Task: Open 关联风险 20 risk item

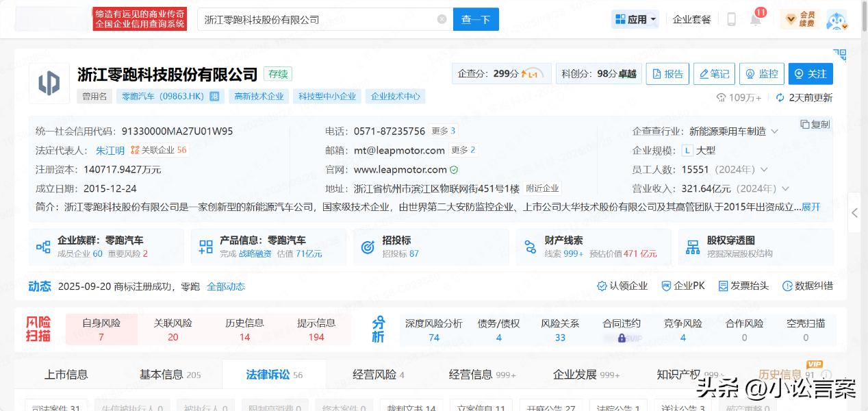Action: pos(173,329)
